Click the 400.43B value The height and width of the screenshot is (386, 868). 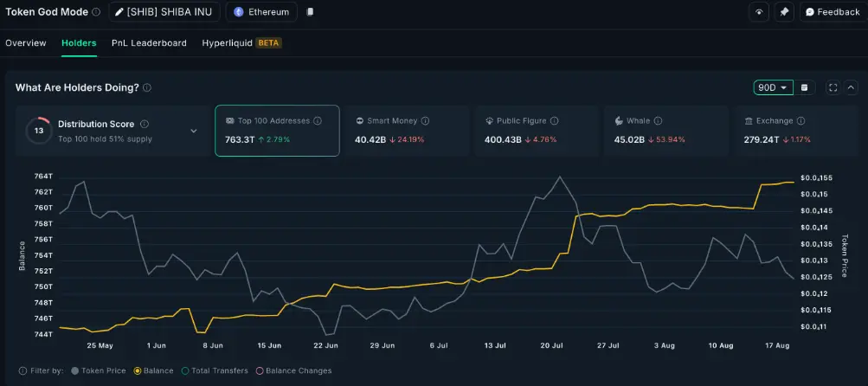(503, 139)
